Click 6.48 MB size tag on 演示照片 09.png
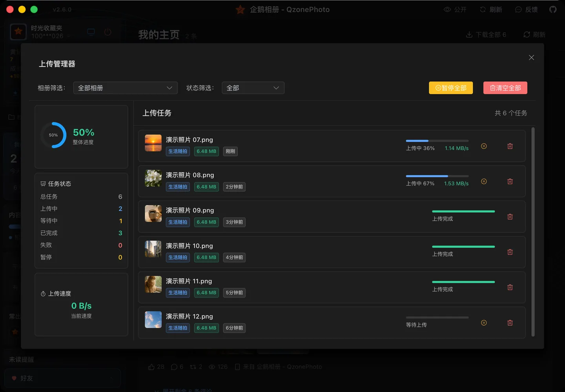This screenshot has height=392, width=565. pos(206,222)
